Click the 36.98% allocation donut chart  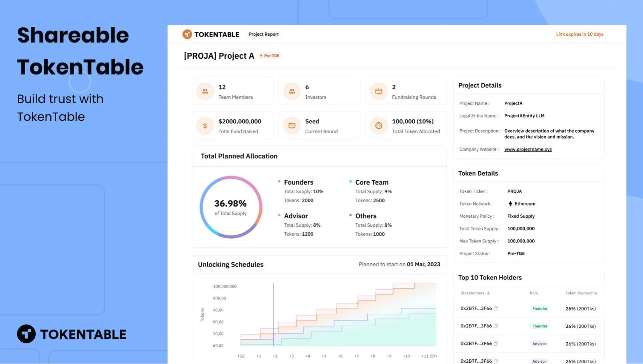click(231, 207)
